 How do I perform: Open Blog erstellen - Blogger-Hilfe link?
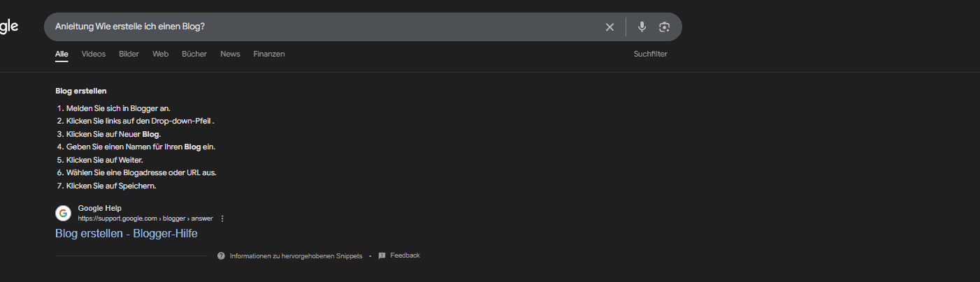tap(127, 234)
